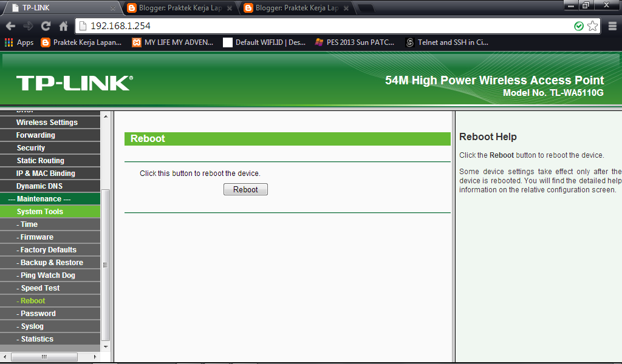Open the PES 2013 Sun PATC... bookmark
The image size is (622, 364).
pyautogui.click(x=355, y=42)
